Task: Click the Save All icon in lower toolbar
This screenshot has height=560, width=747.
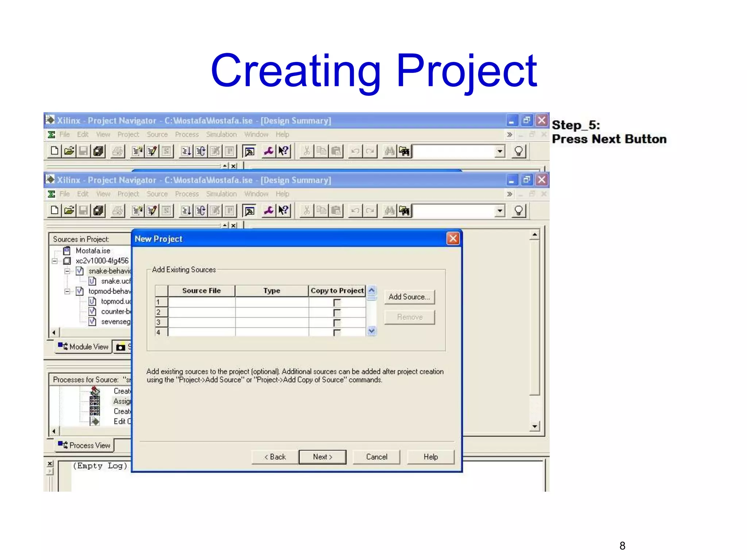Action: click(98, 211)
